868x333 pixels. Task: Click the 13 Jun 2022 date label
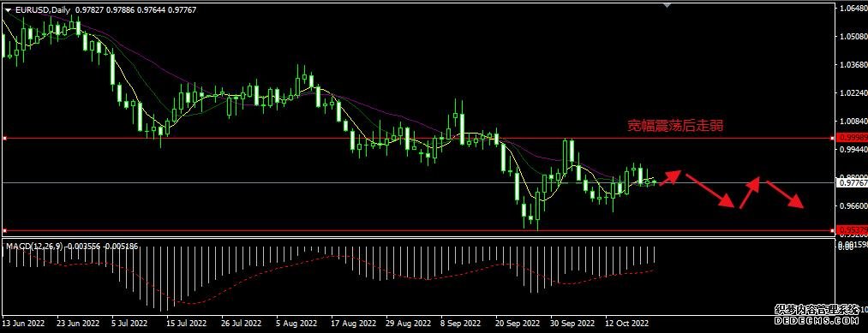(x=24, y=322)
